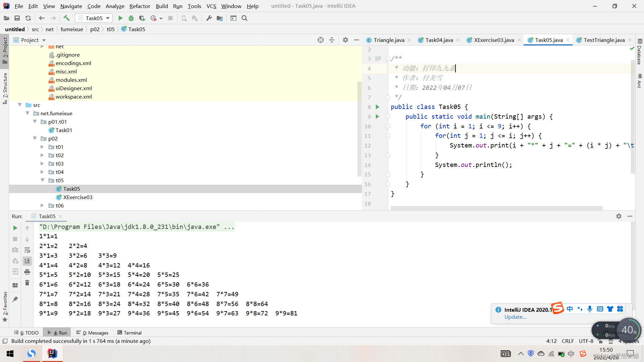
Task: Hide the Project panel with minus icon
Action: (x=357, y=40)
